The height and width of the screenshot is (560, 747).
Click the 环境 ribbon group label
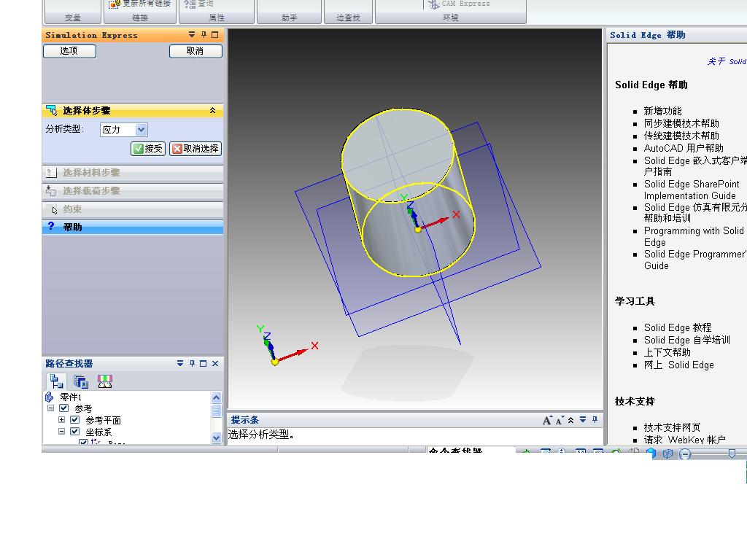[x=451, y=17]
